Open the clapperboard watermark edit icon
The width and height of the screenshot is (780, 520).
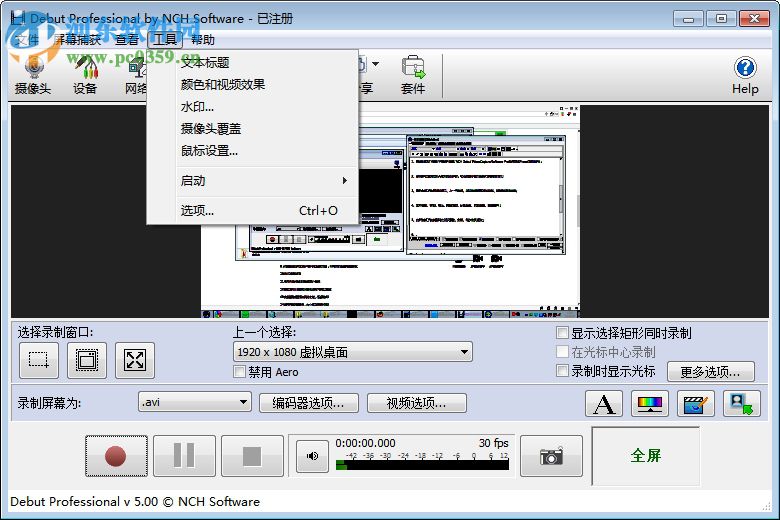coord(695,404)
